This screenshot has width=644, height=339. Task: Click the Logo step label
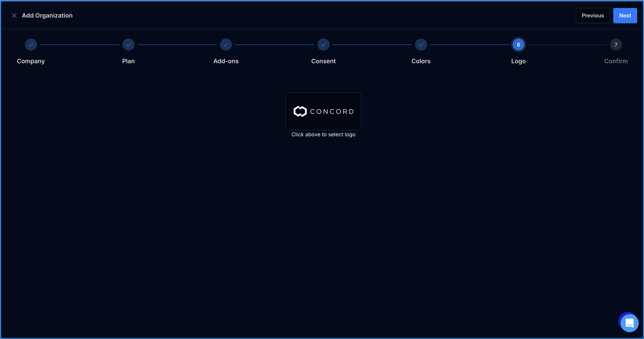pyautogui.click(x=518, y=61)
